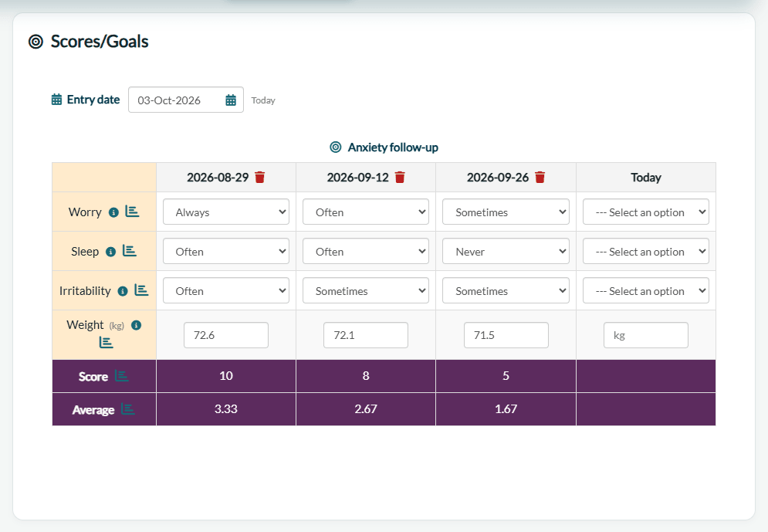Click the Weight (kg) row label
The height and width of the screenshot is (532, 768).
click(96, 325)
